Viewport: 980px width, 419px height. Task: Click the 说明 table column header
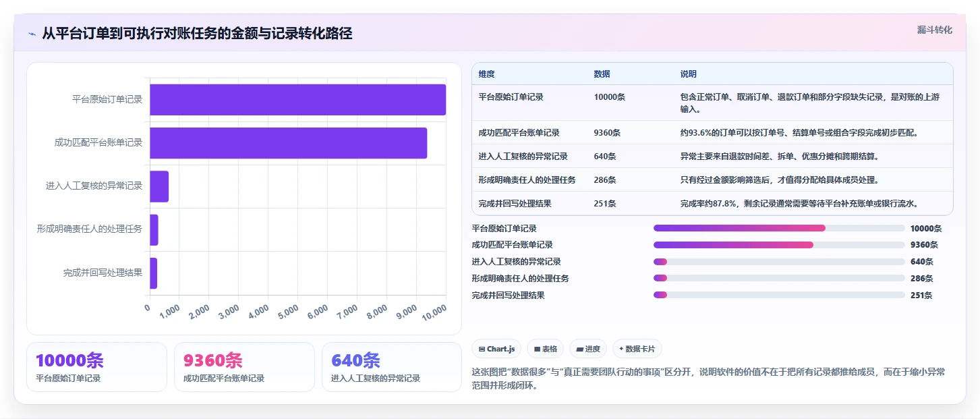[689, 74]
